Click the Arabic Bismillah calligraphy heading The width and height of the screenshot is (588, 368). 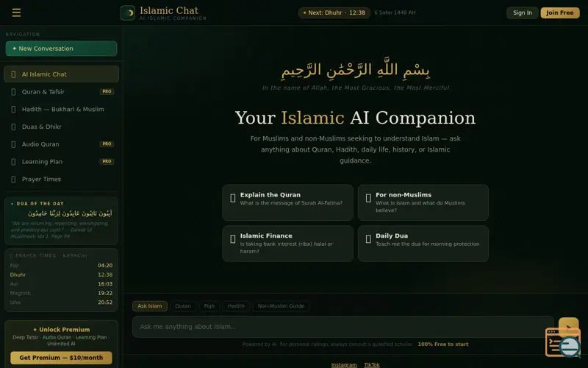356,68
